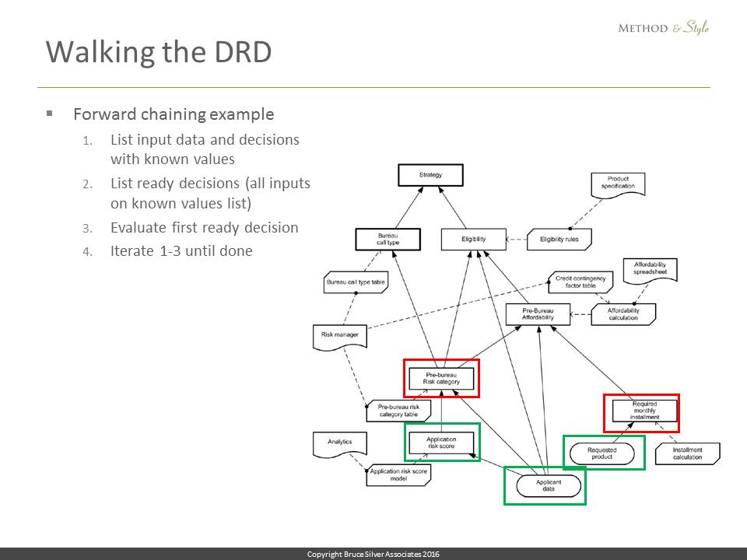Select the Required monthly installment box

point(644,412)
